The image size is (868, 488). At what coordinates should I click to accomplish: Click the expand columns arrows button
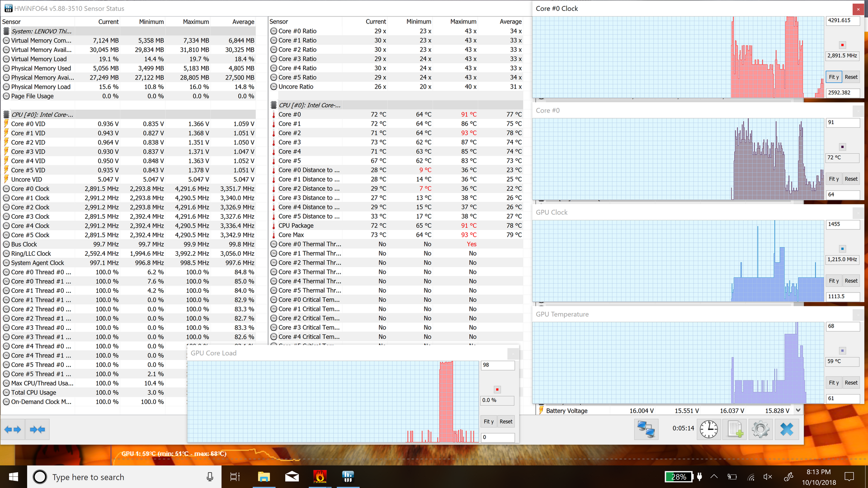(x=13, y=429)
